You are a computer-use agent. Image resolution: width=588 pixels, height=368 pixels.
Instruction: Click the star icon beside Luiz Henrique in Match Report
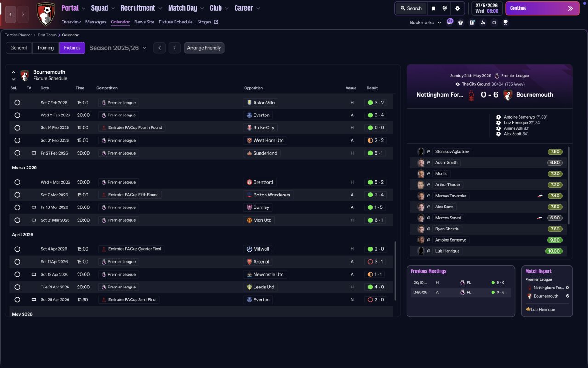point(528,310)
